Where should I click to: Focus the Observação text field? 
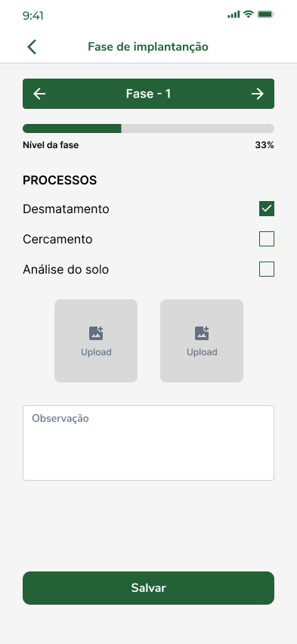[148, 443]
